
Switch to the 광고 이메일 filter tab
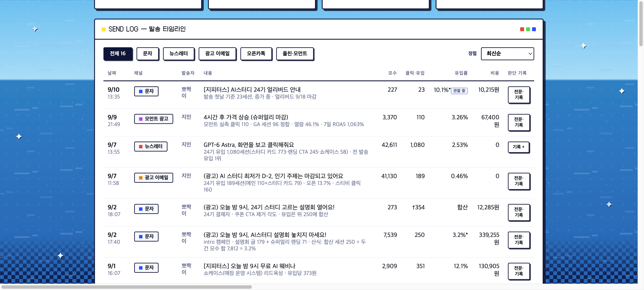pos(217,54)
